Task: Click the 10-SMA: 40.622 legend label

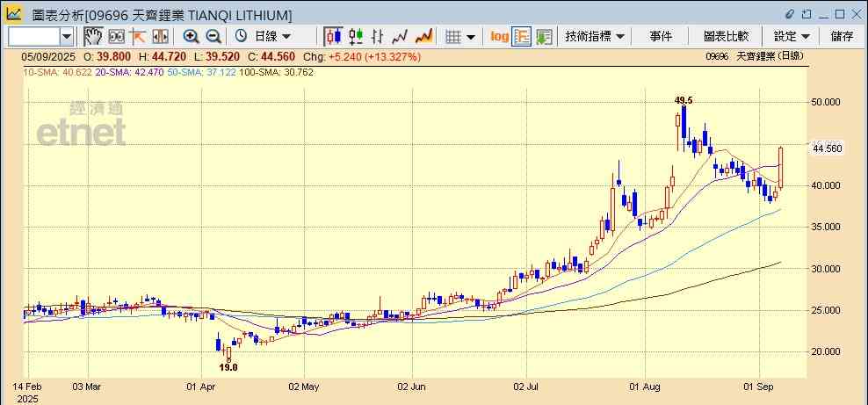Action: 58,72
